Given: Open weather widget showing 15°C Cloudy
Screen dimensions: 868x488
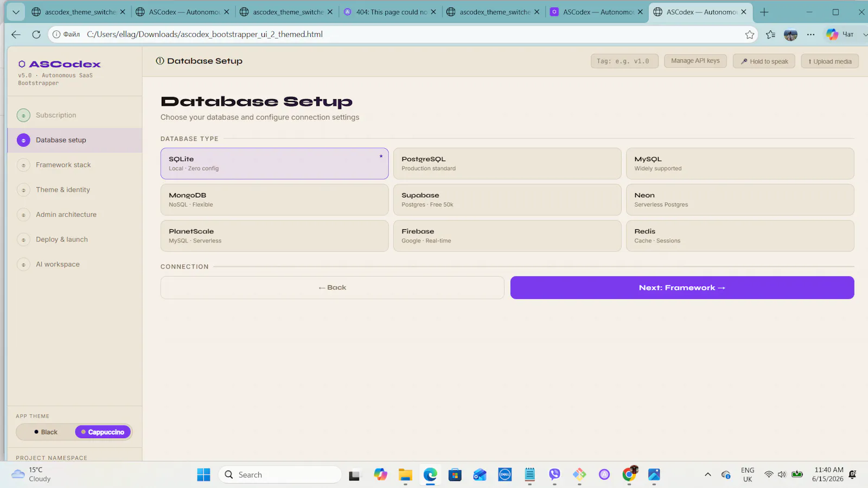Looking at the screenshot, I should tap(31, 474).
